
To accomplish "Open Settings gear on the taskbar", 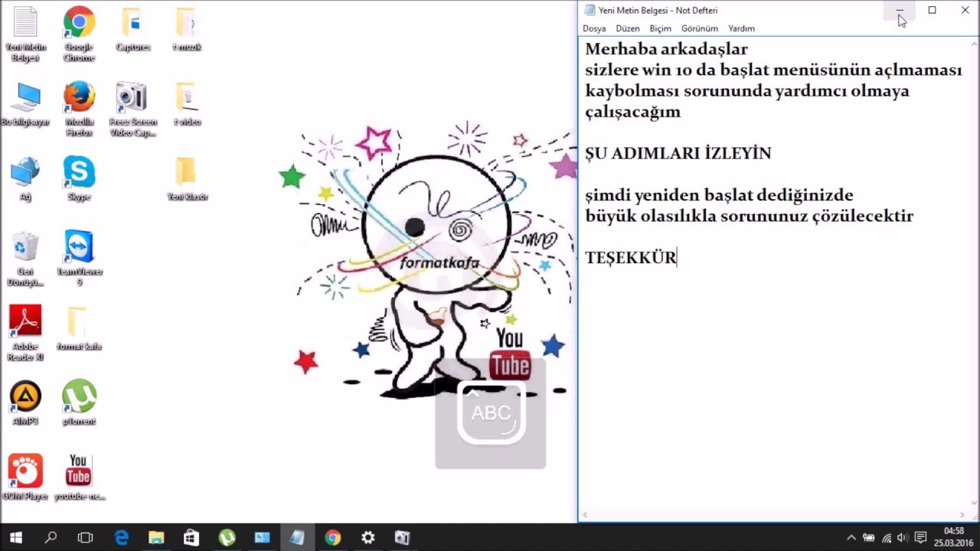I will 367,538.
